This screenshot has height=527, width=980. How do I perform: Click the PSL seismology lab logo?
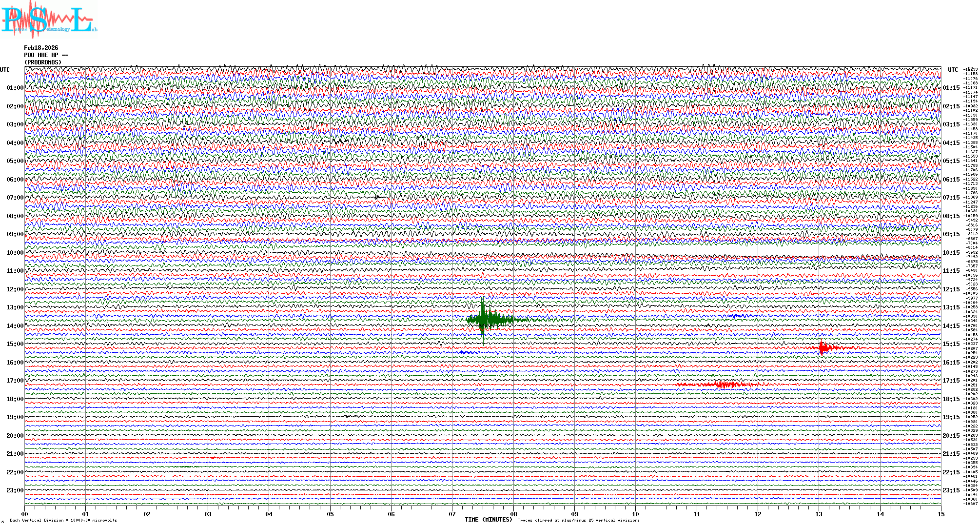[x=48, y=19]
